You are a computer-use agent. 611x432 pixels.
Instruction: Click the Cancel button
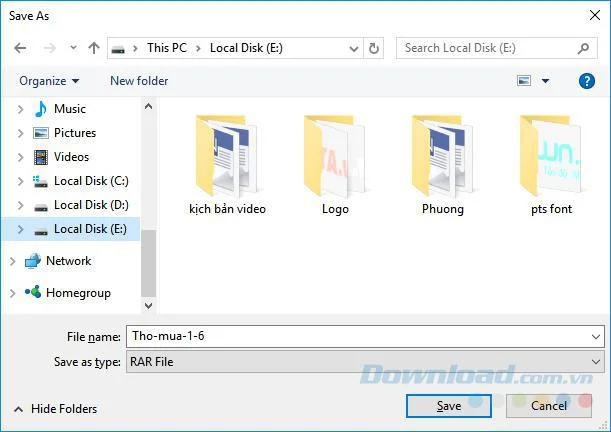[x=549, y=406]
